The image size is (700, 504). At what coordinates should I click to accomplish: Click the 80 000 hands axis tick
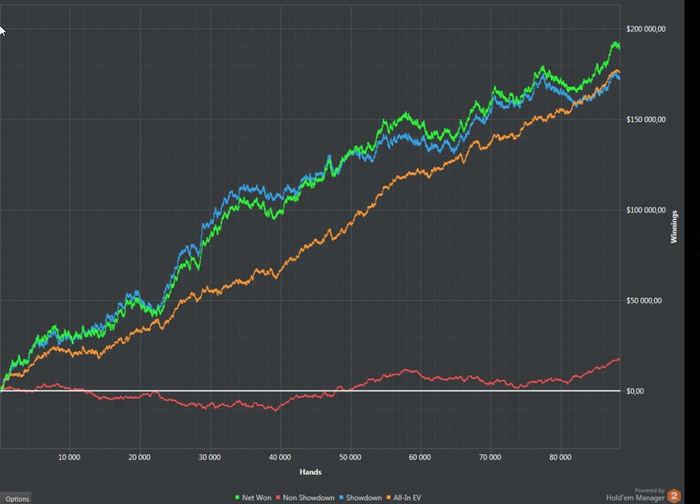click(560, 457)
